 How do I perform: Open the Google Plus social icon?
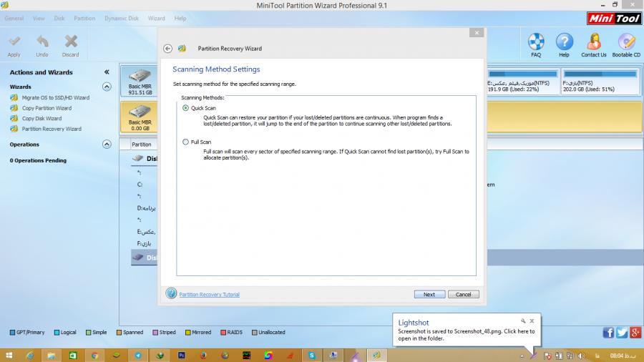coord(635,333)
